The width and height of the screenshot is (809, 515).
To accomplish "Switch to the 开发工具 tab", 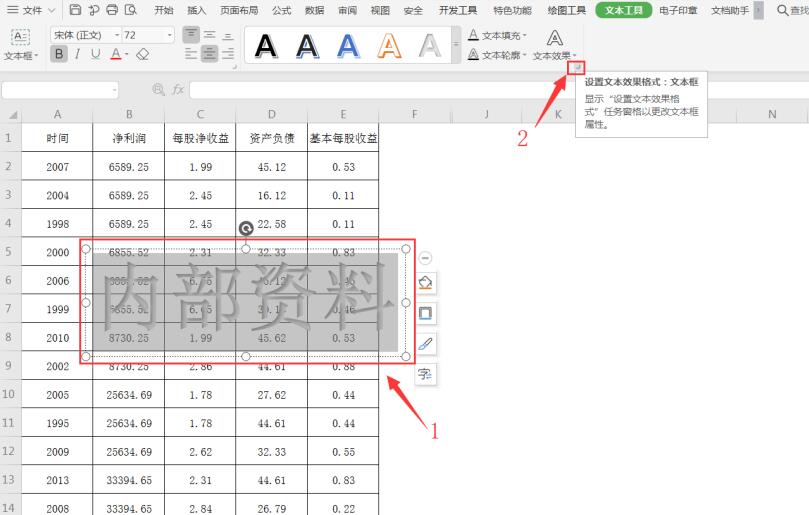I will tap(458, 10).
